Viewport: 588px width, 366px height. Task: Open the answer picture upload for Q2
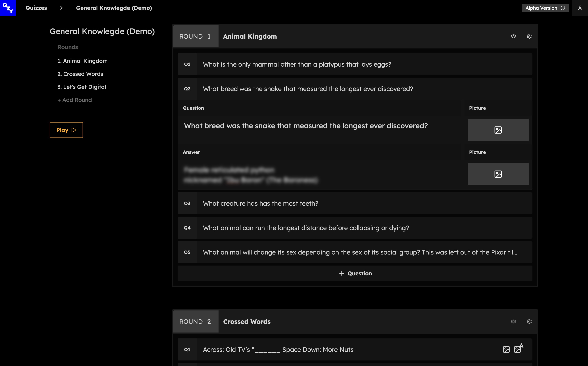pyautogui.click(x=498, y=174)
